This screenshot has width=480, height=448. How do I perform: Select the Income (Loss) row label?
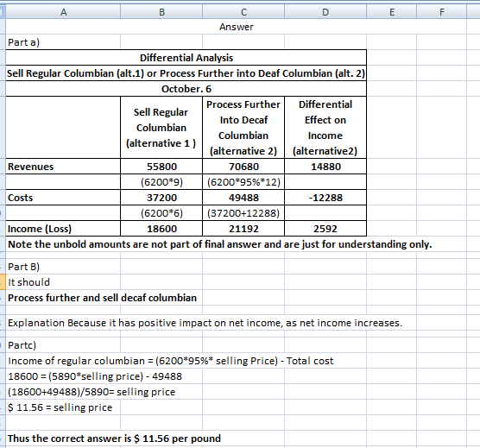click(63, 229)
